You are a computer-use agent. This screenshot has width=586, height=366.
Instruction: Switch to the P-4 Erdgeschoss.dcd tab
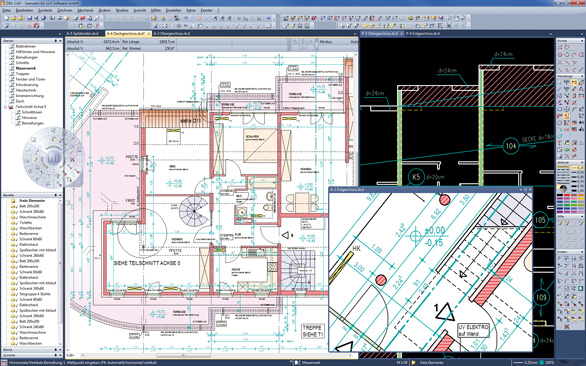[x=423, y=34]
